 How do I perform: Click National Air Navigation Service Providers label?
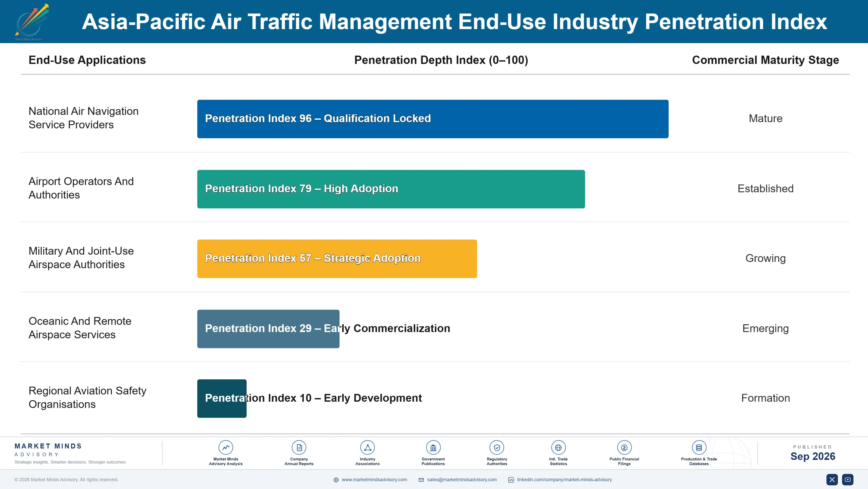point(84,118)
